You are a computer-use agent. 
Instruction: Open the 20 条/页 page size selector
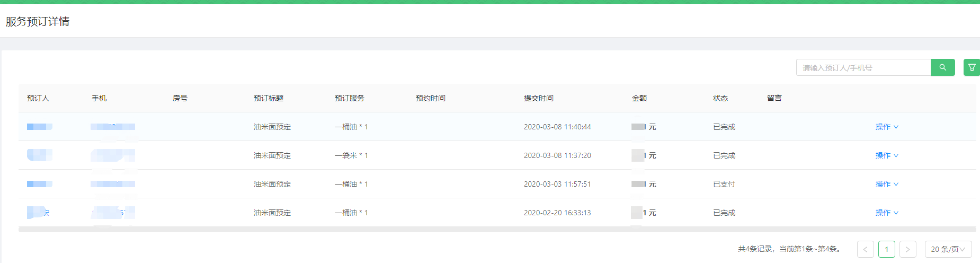coord(948,249)
